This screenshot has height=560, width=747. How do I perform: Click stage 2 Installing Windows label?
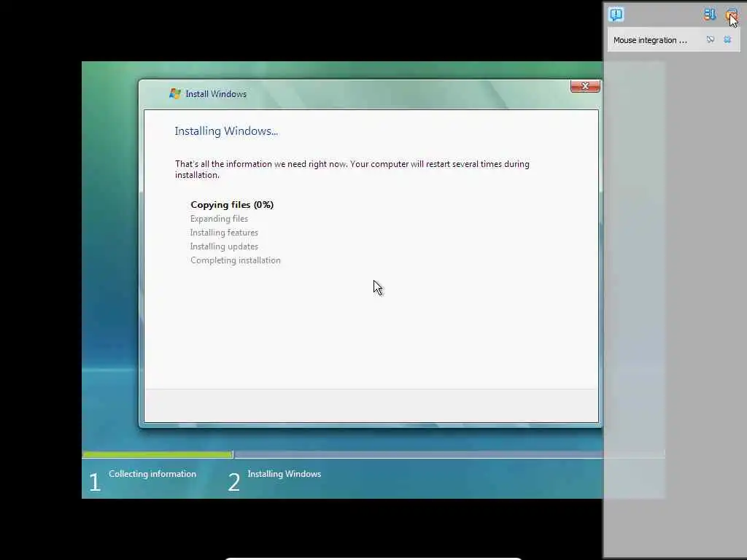[x=285, y=474]
